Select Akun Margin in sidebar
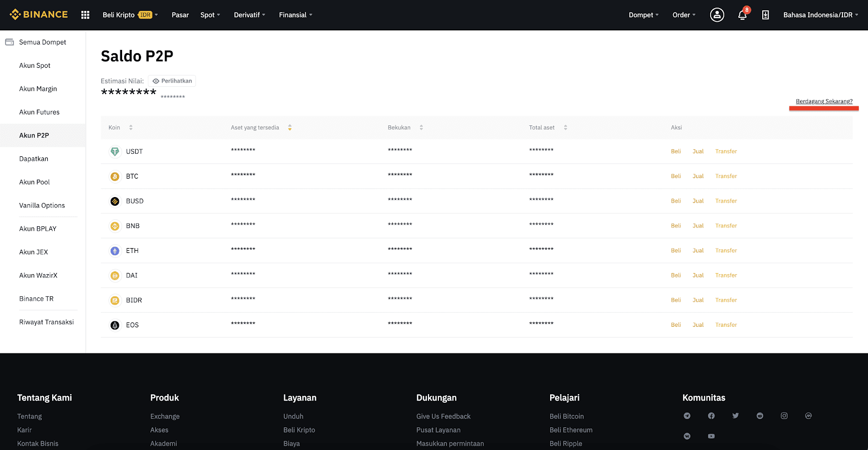868x450 pixels. (x=38, y=88)
